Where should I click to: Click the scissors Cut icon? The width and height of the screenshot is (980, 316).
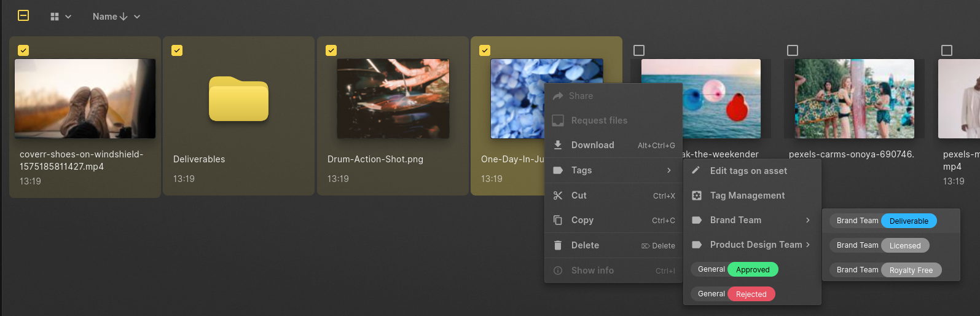click(558, 196)
